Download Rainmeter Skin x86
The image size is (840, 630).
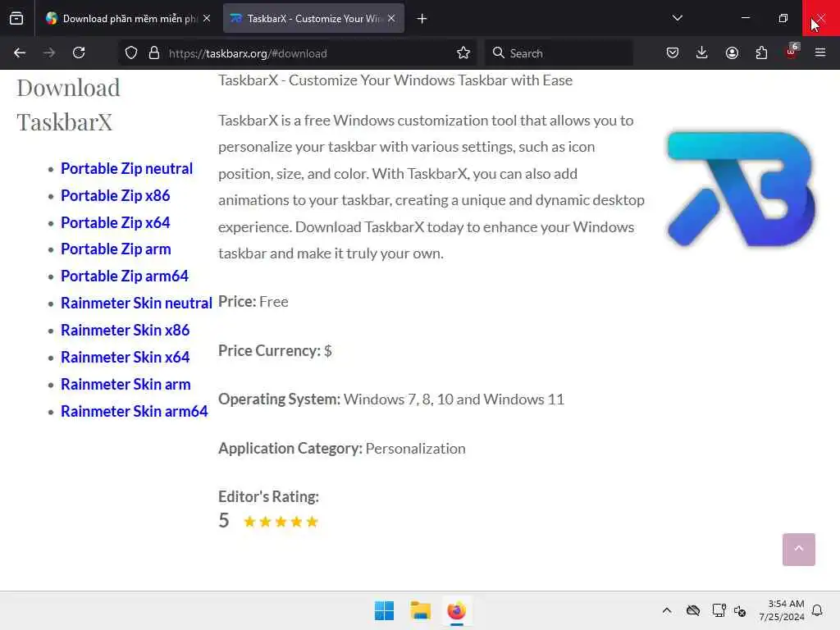point(125,330)
